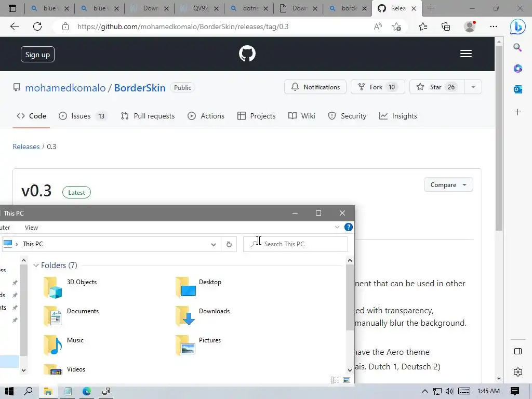Open the Projects tab
The height and width of the screenshot is (399, 532).
pyautogui.click(x=257, y=116)
